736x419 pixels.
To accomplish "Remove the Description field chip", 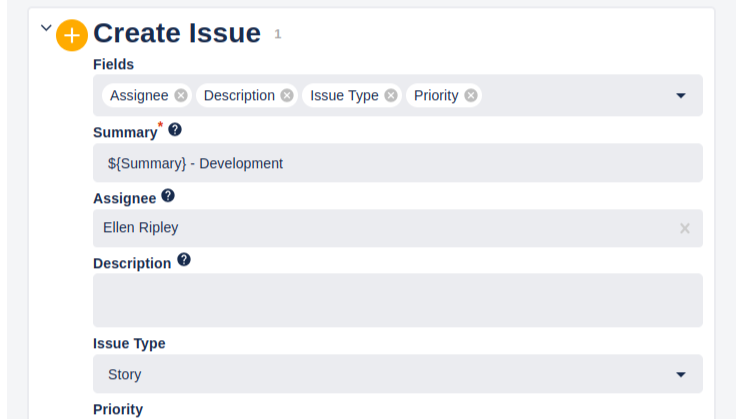I will (287, 95).
